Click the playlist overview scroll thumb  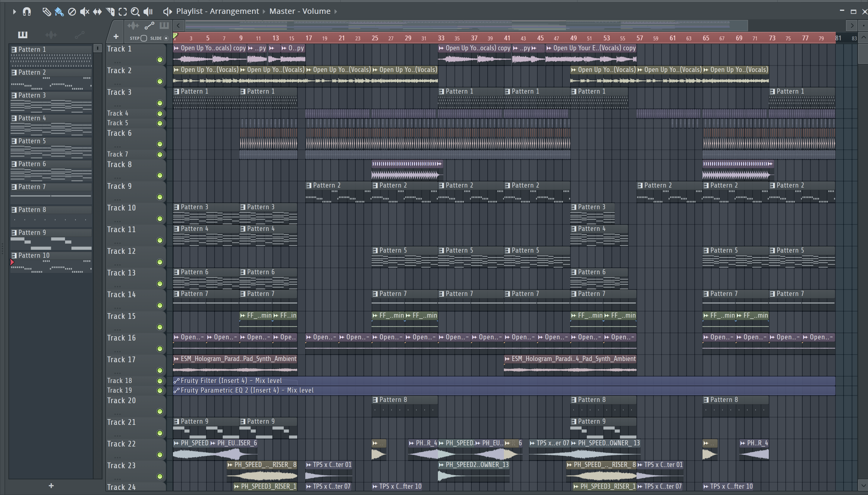[466, 26]
